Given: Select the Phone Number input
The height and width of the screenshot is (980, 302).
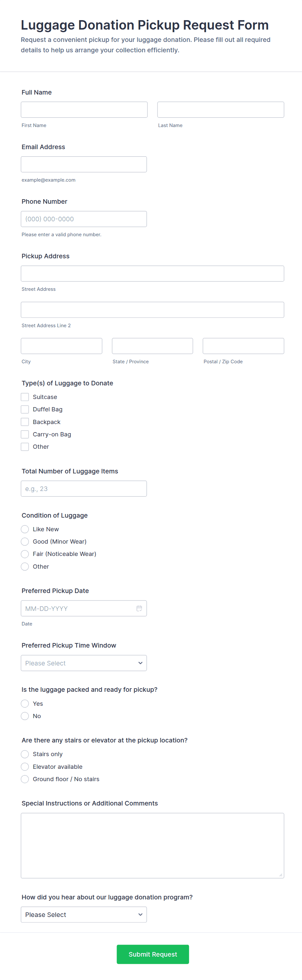Looking at the screenshot, I should tap(84, 219).
